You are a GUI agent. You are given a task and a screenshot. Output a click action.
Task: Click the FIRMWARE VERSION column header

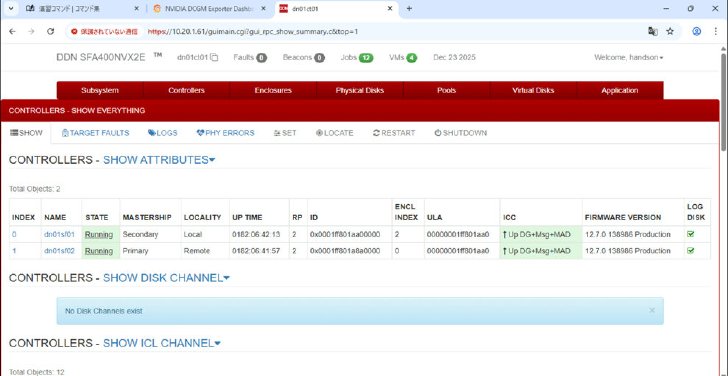point(623,217)
